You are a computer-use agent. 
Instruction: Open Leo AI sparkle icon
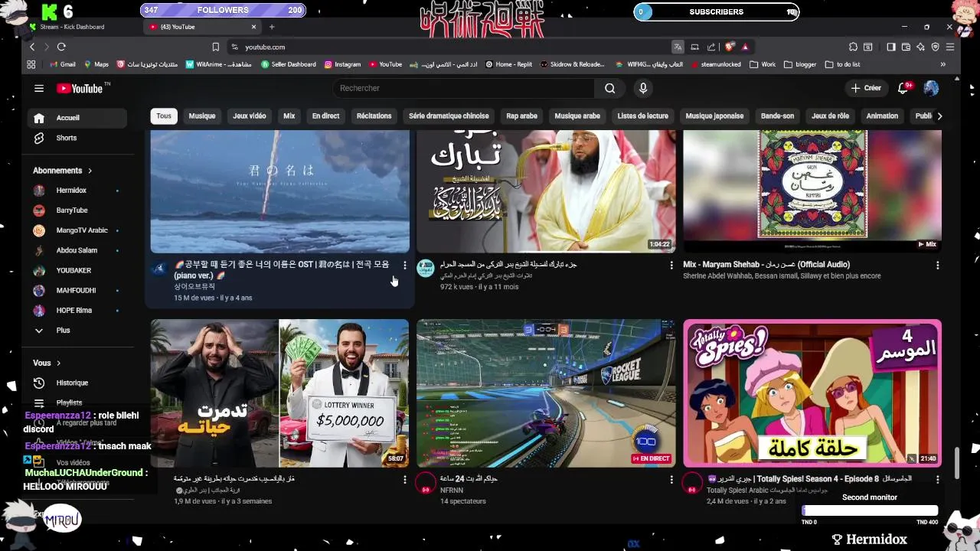921,47
